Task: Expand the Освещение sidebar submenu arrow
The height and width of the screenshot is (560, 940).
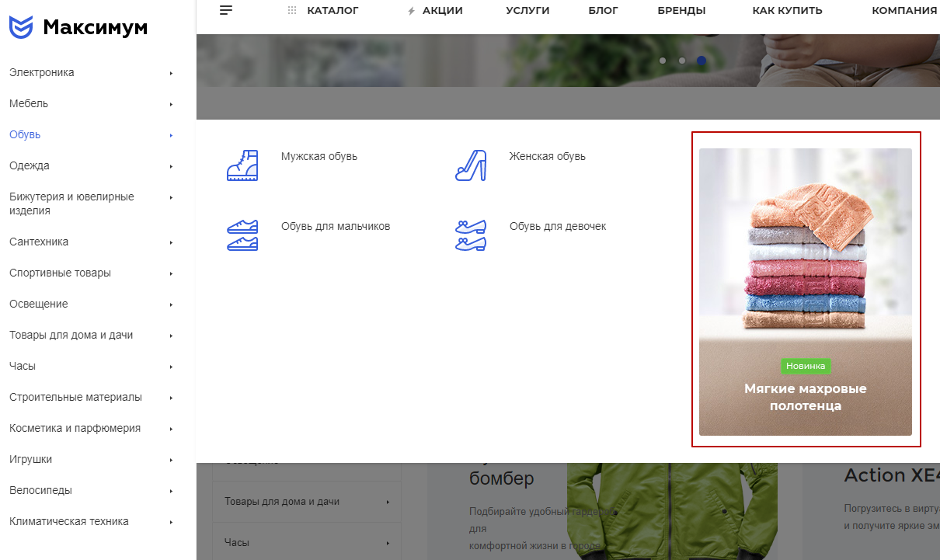Action: (x=171, y=304)
